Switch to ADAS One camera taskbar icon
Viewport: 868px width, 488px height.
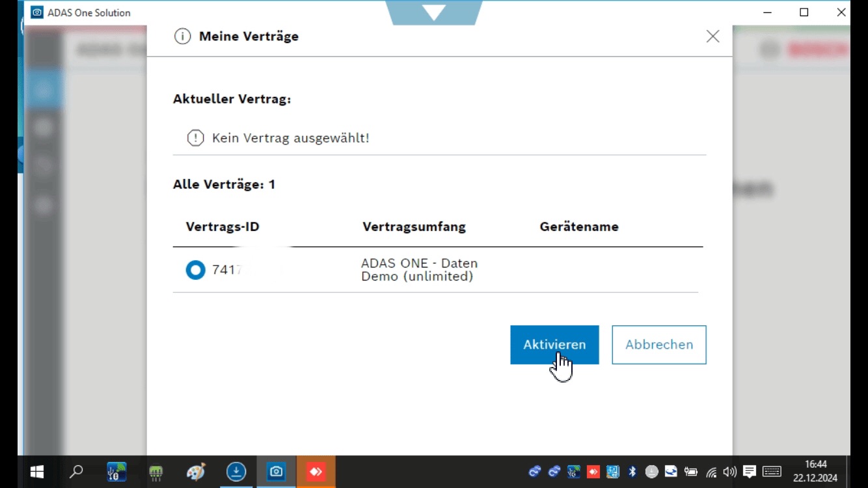click(277, 472)
